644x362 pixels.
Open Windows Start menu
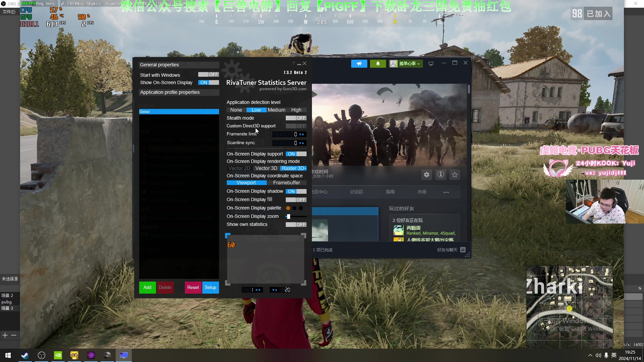pos(8,355)
